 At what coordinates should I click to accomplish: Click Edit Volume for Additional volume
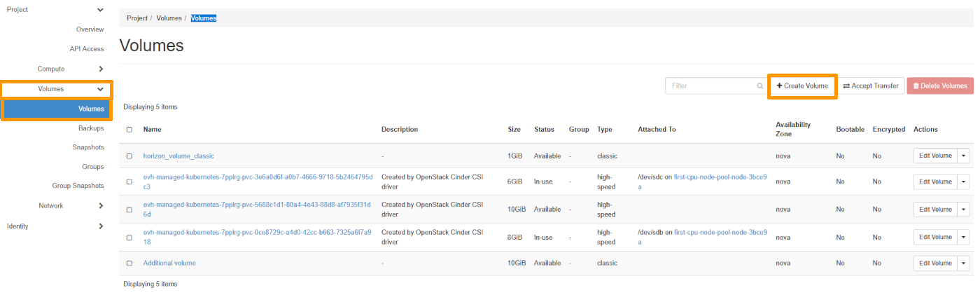click(x=935, y=263)
